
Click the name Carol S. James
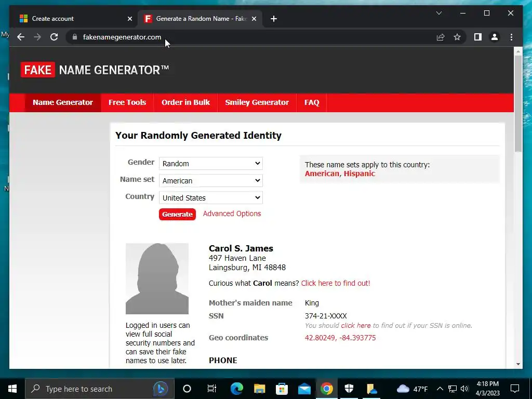[241, 248]
